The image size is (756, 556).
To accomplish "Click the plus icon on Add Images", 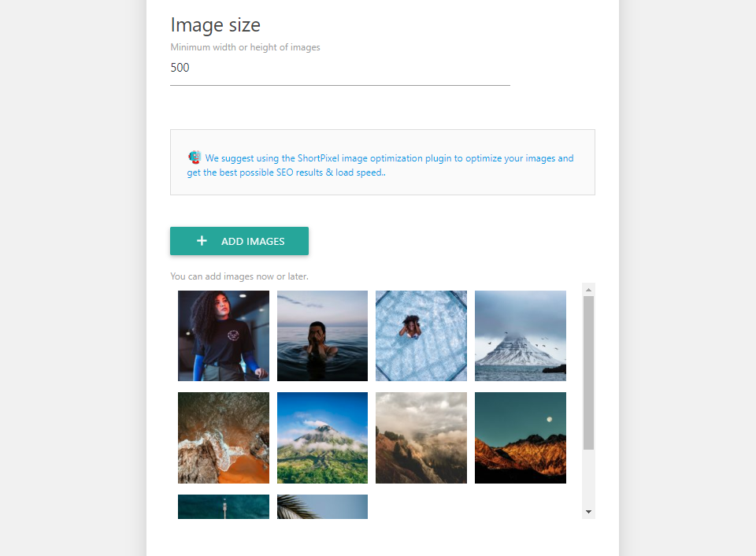I will click(202, 241).
